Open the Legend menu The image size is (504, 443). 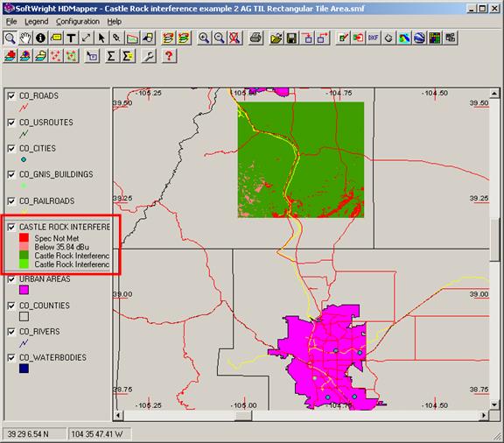coord(37,22)
